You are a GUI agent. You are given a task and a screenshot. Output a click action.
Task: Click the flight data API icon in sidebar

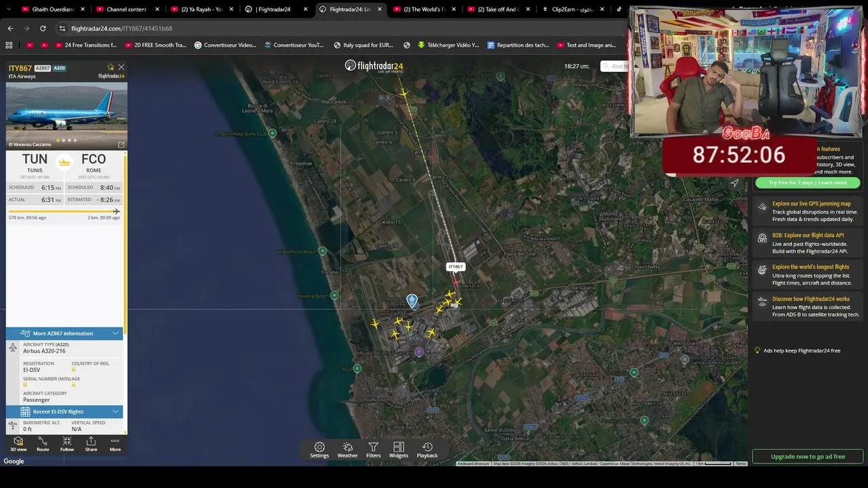pyautogui.click(x=762, y=239)
